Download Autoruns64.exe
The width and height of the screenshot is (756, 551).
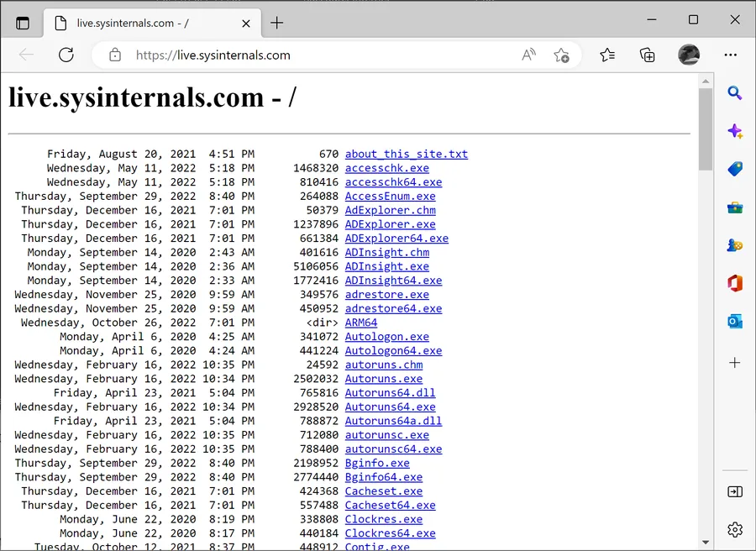(390, 407)
